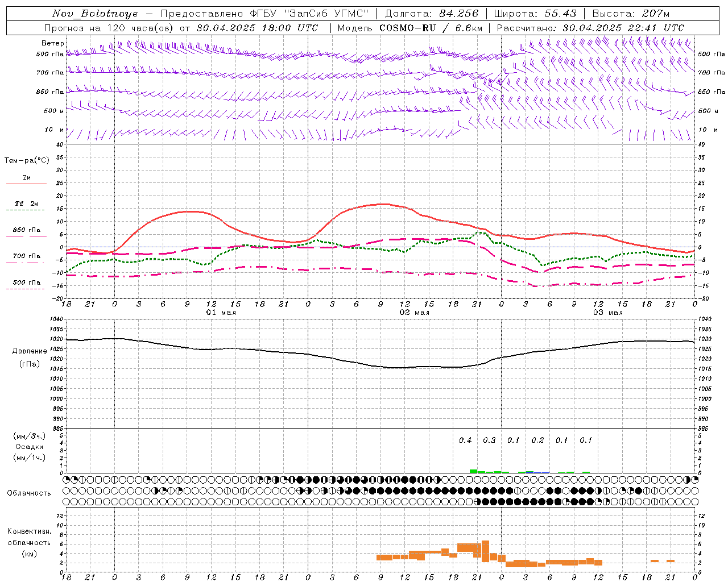The image size is (728, 582).
Task: Click the Nov_Bolotnoye station title
Action: pos(95,14)
